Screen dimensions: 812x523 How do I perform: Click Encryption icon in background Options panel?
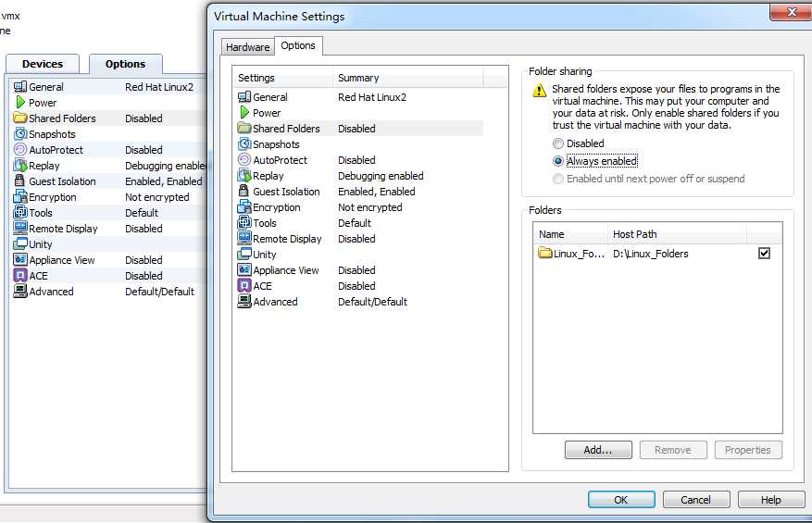tap(20, 197)
